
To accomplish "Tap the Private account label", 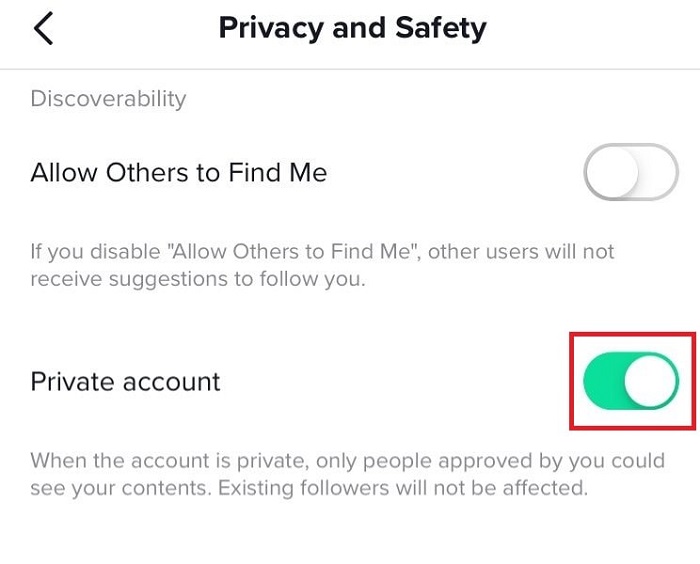I will point(125,381).
